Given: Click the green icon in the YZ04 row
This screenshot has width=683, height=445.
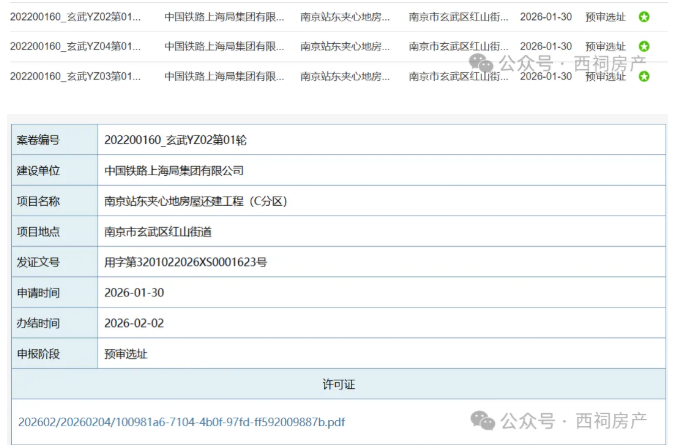Looking at the screenshot, I should pos(644,46).
